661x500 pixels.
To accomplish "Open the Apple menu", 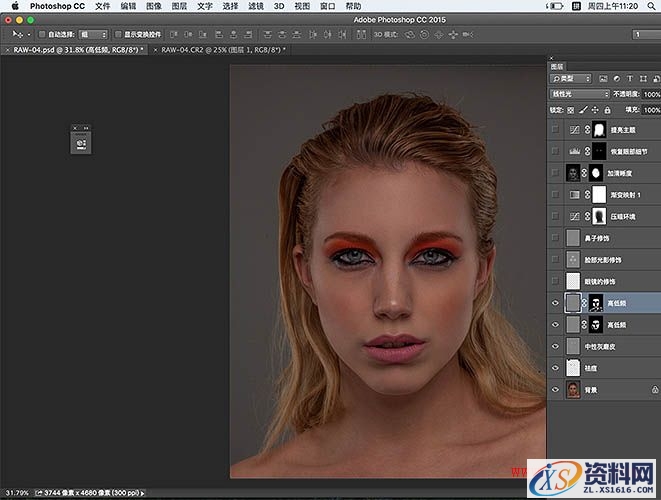I will click(x=14, y=6).
